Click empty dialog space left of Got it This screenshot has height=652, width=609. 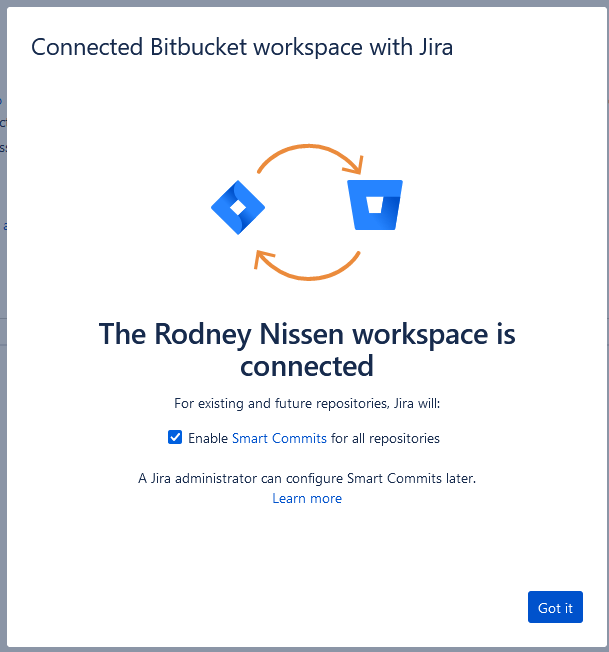pyautogui.click(x=300, y=607)
